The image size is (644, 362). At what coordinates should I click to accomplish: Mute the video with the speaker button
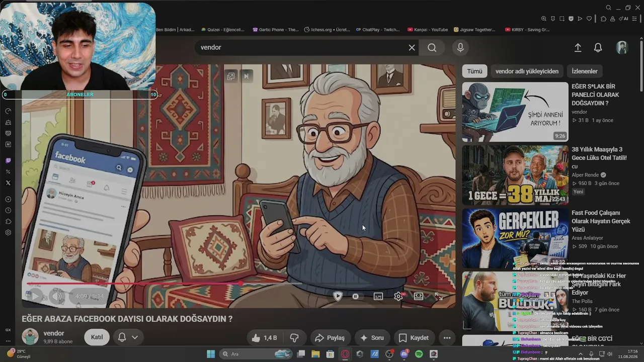pos(57,296)
